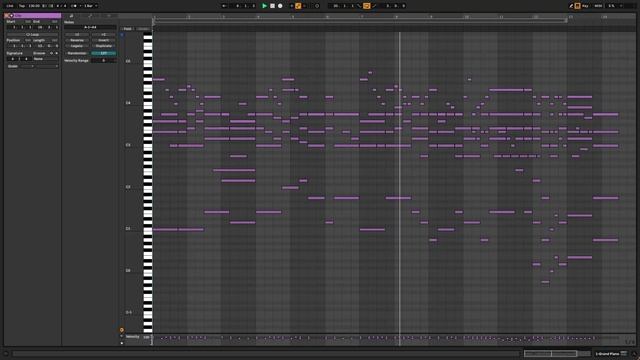Click the C3 key on the piano roll
Screen dimensions: 640x360
(x=148, y=145)
